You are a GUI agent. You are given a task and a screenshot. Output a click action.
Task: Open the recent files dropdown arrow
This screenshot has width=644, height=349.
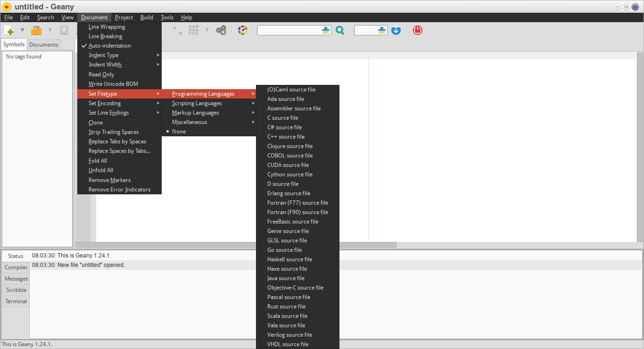point(50,30)
